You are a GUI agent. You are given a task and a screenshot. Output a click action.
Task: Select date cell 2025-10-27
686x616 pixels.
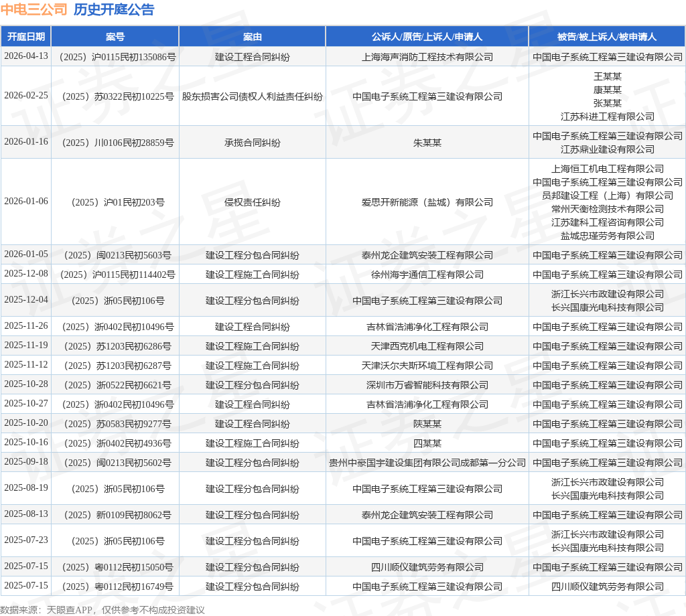(x=26, y=403)
